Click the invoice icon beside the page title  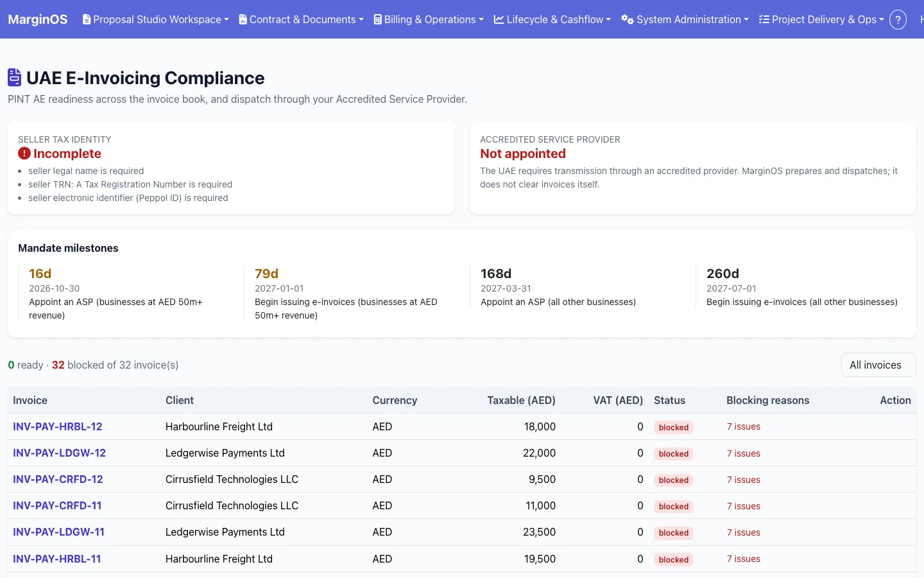click(15, 78)
